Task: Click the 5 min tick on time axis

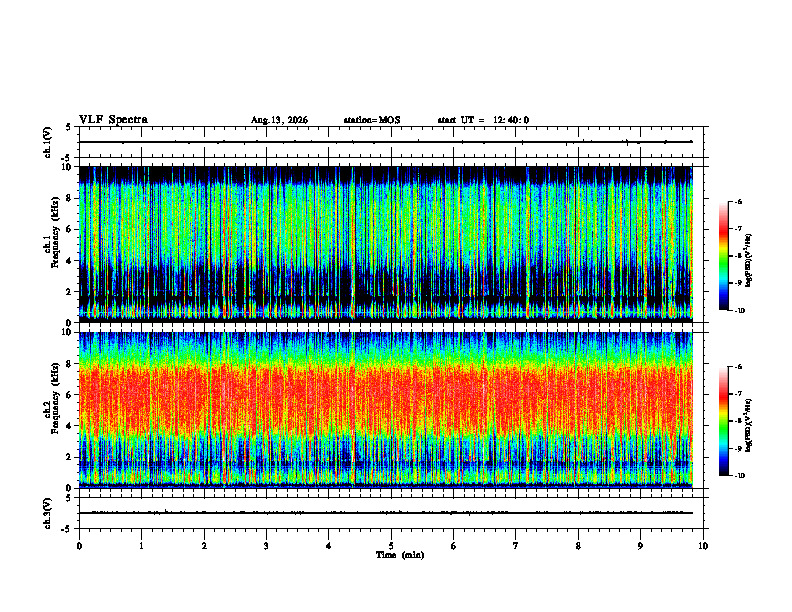Action: tap(391, 546)
